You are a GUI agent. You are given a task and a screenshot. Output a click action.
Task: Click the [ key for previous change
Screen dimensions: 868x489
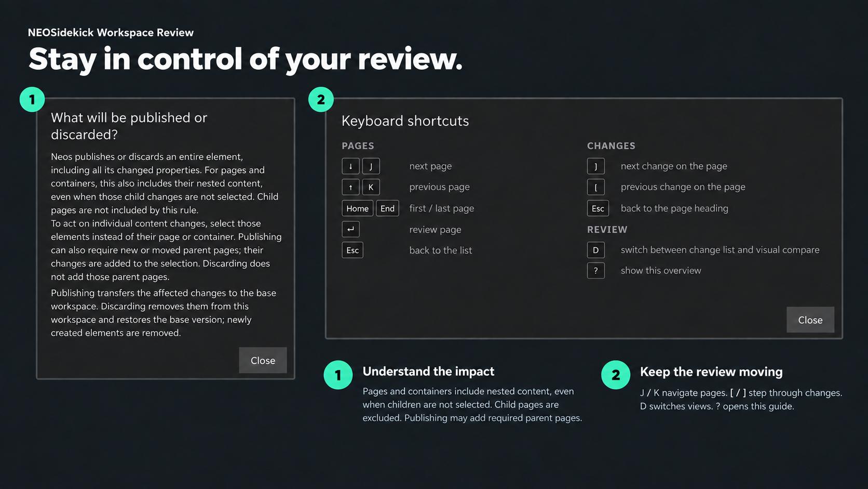tap(595, 187)
